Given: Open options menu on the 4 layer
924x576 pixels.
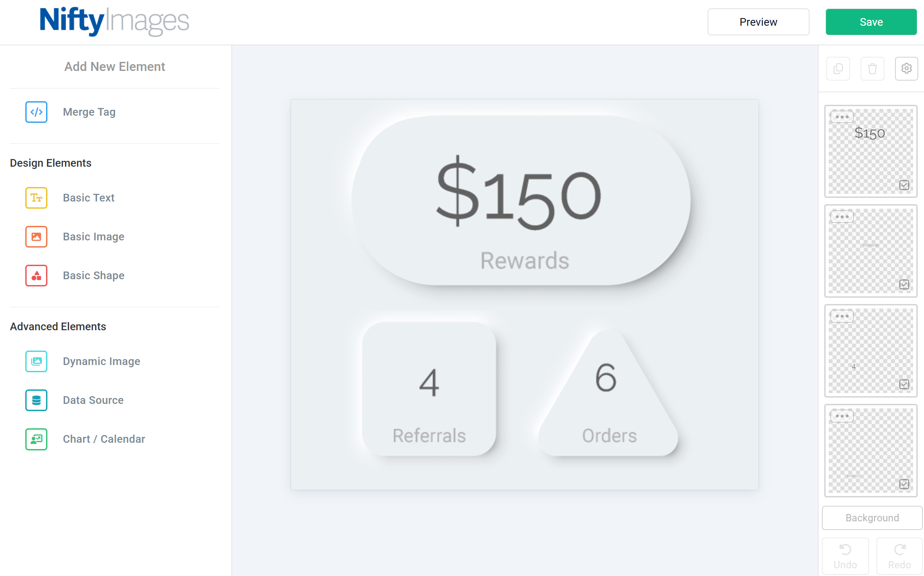Looking at the screenshot, I should click(841, 316).
